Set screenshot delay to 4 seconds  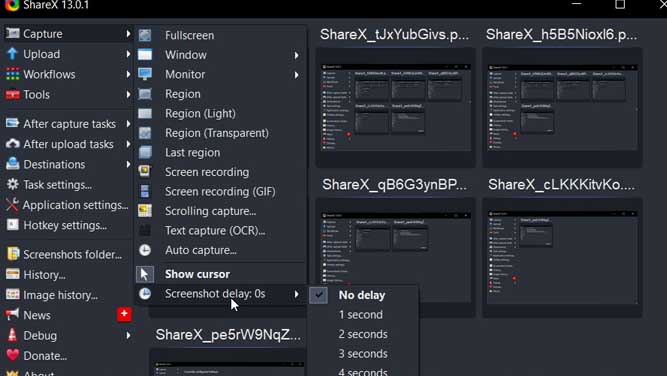pyautogui.click(x=362, y=371)
